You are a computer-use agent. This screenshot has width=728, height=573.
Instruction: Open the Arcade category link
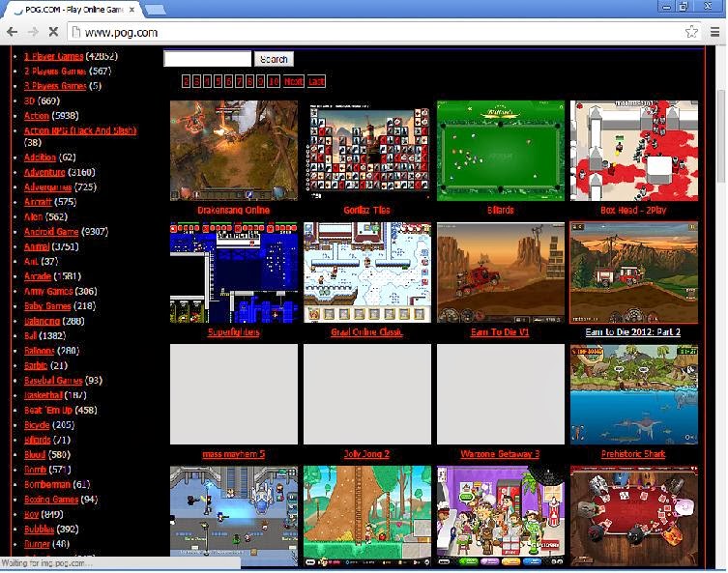[38, 276]
